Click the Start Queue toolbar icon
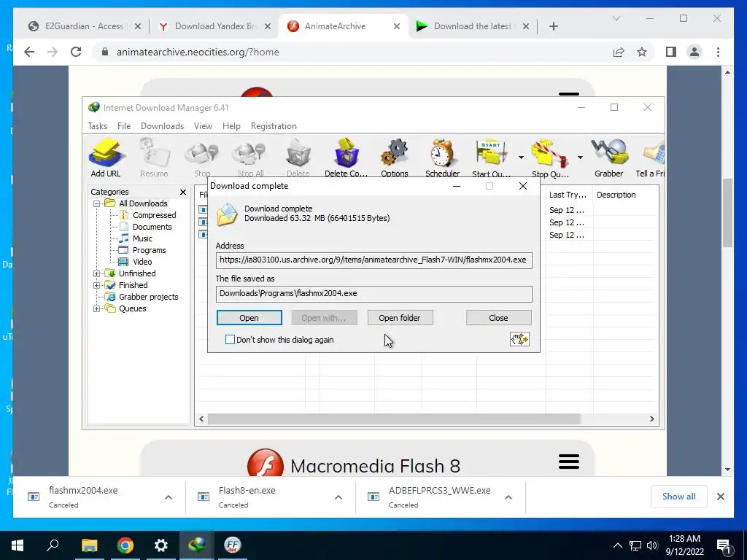 (491, 157)
